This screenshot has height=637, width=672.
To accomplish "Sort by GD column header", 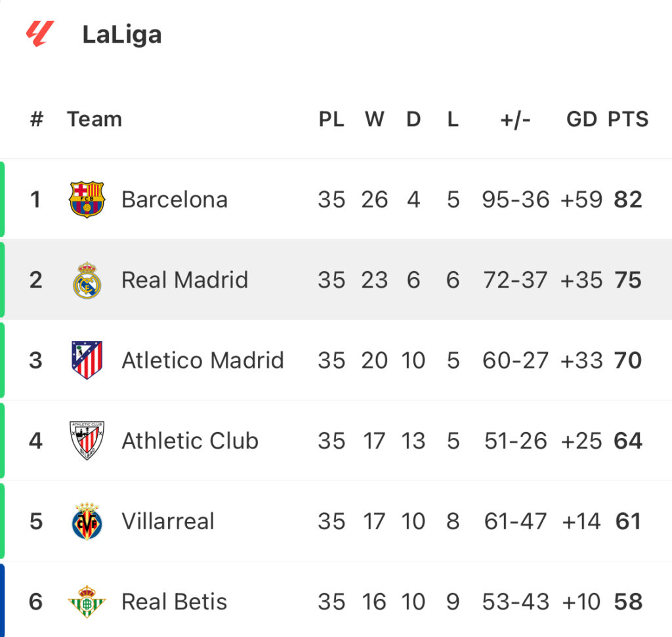I will click(581, 119).
